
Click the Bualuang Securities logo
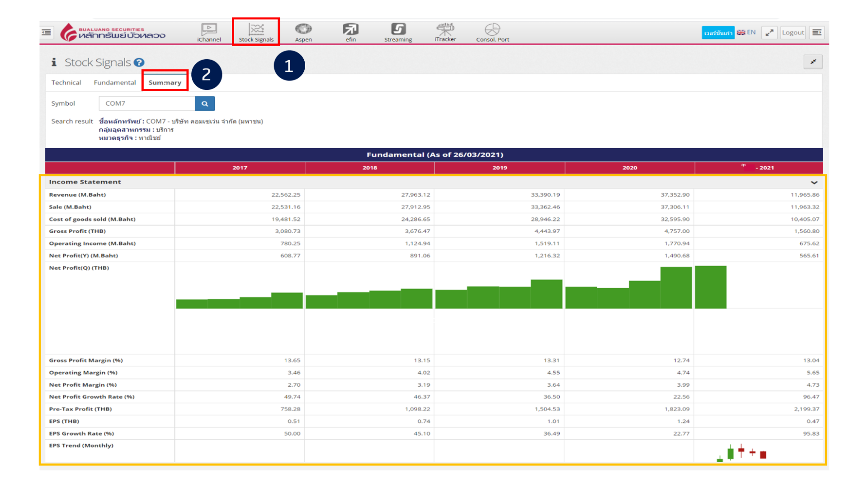pyautogui.click(x=113, y=32)
